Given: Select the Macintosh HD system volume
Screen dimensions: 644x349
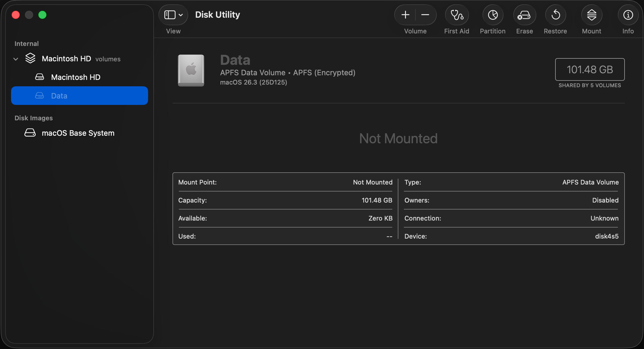Looking at the screenshot, I should [75, 77].
